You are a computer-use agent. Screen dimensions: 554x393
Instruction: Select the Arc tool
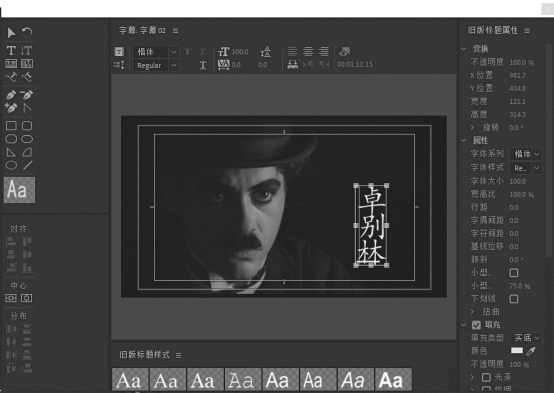(27, 152)
